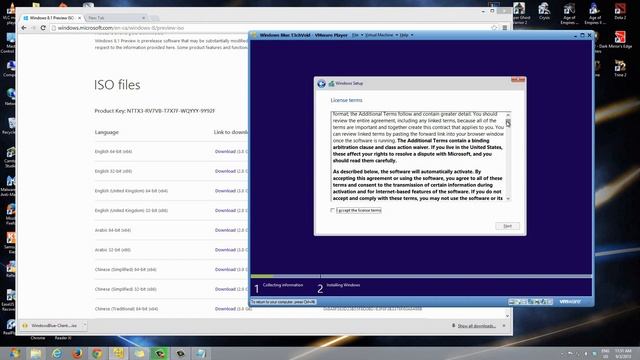Image resolution: width=640 pixels, height=360 pixels.
Task: Click the dark Nvidia-style taskbar icon
Action: pyautogui.click(x=180, y=353)
